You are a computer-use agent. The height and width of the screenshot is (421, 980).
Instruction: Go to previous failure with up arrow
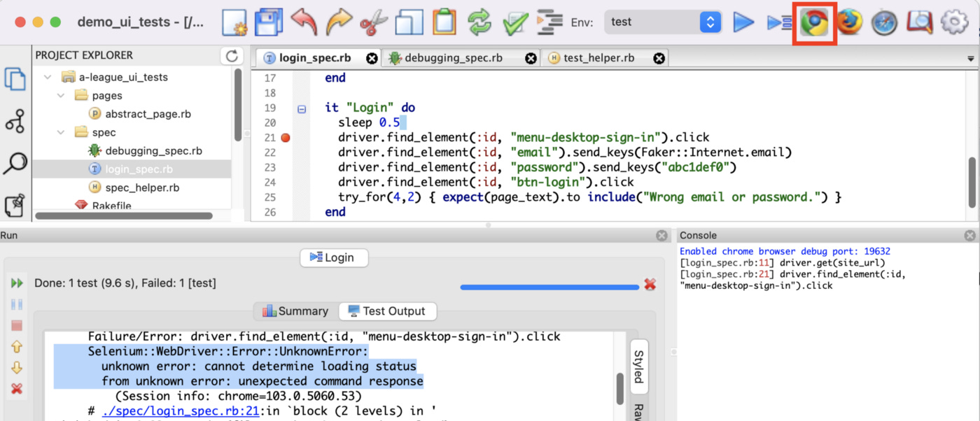[x=17, y=347]
